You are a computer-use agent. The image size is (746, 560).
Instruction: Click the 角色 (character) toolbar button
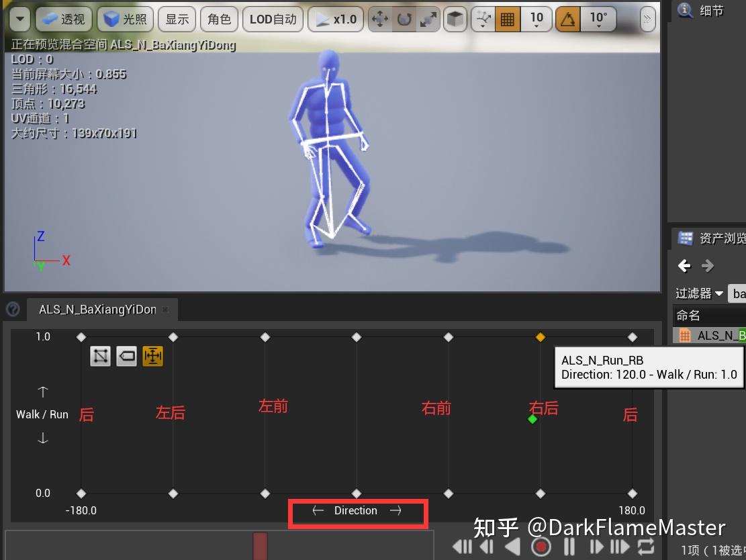(219, 19)
